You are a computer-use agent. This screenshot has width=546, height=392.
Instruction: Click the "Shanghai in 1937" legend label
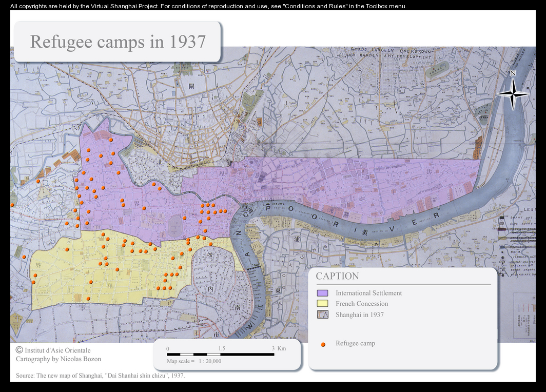pos(359,315)
